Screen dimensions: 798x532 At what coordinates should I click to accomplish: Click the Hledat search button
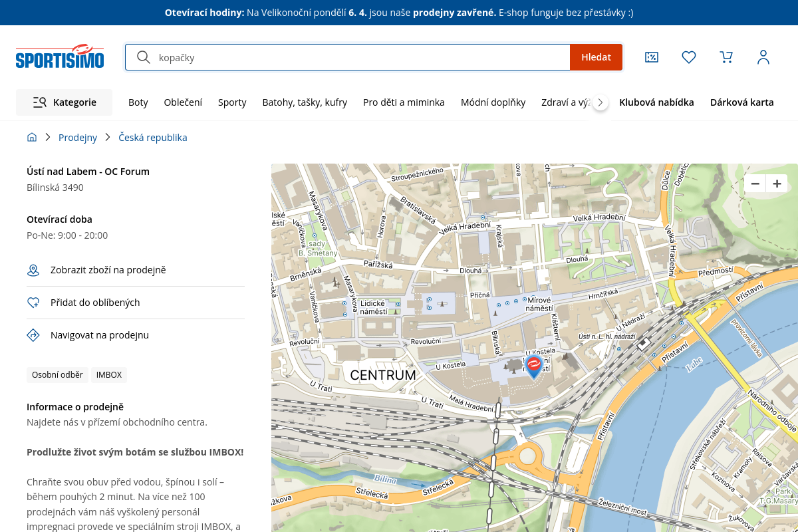point(596,57)
